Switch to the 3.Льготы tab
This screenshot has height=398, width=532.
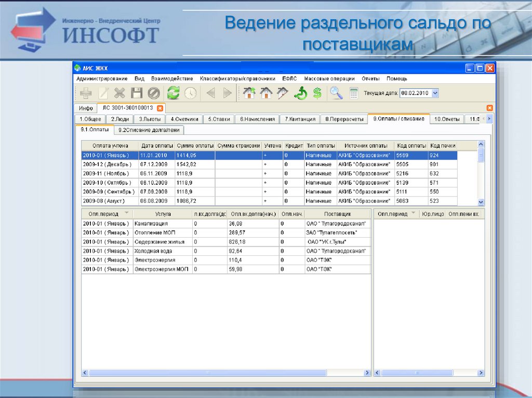[x=150, y=119]
